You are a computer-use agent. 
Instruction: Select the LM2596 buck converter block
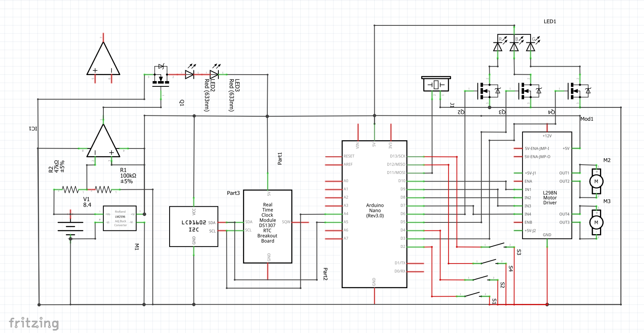click(x=120, y=218)
